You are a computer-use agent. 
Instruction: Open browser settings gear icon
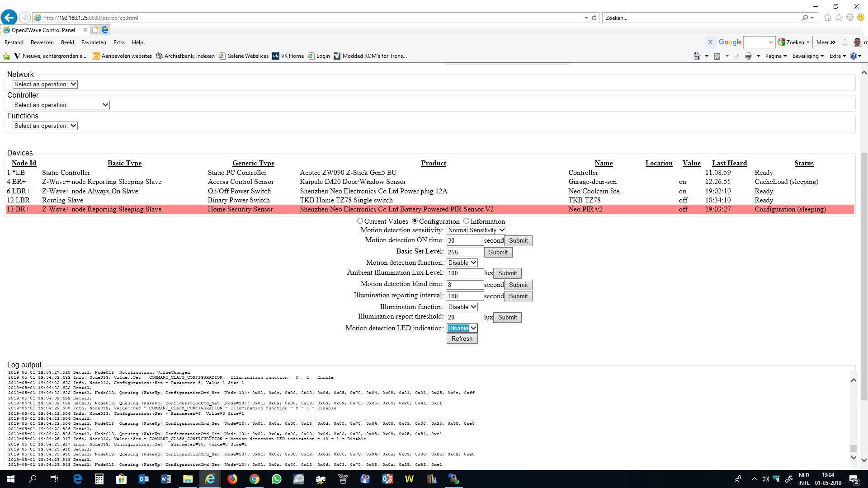[x=850, y=18]
